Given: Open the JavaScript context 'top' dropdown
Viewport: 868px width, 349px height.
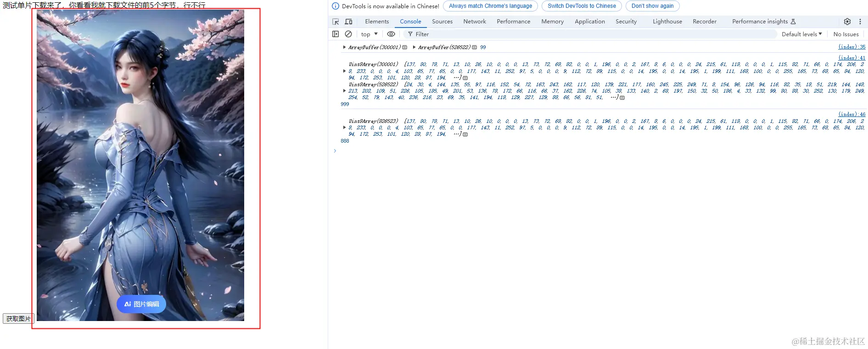Looking at the screenshot, I should (369, 34).
